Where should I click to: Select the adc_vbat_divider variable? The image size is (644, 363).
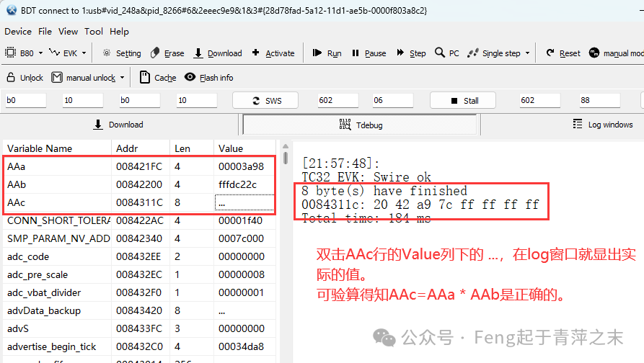point(44,293)
